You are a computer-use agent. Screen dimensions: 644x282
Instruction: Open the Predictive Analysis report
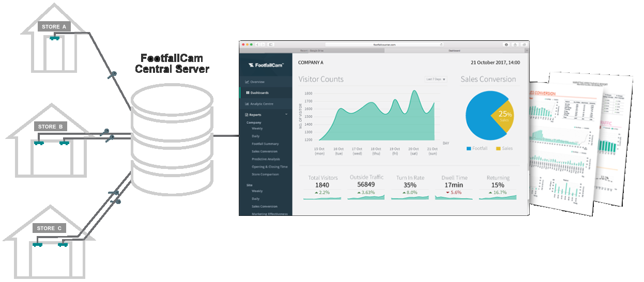[266, 159]
